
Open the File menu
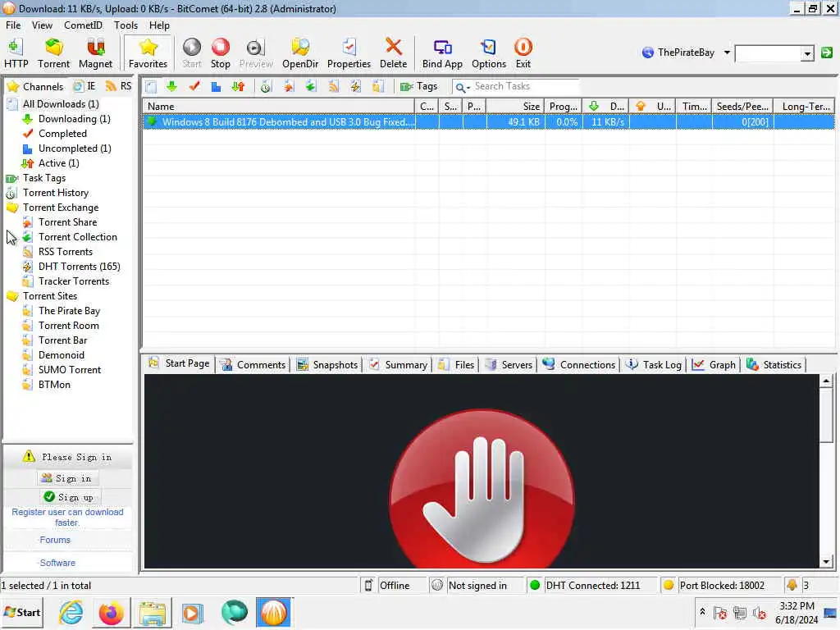[13, 25]
